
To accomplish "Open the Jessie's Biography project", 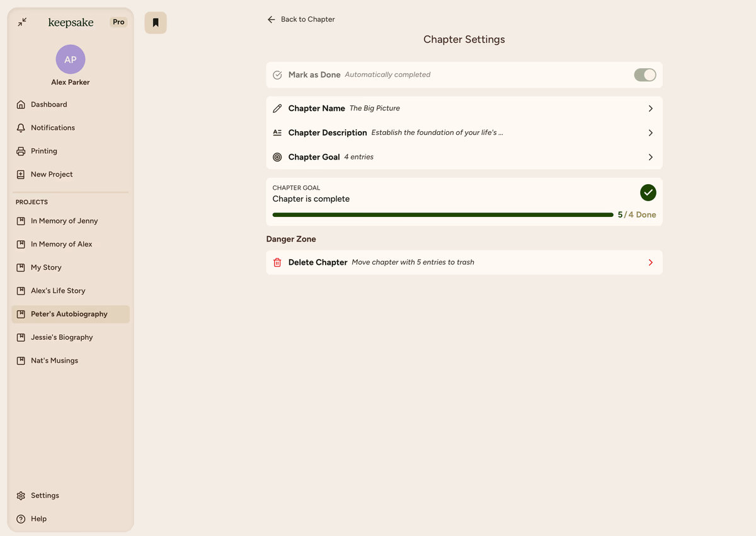I will [62, 337].
